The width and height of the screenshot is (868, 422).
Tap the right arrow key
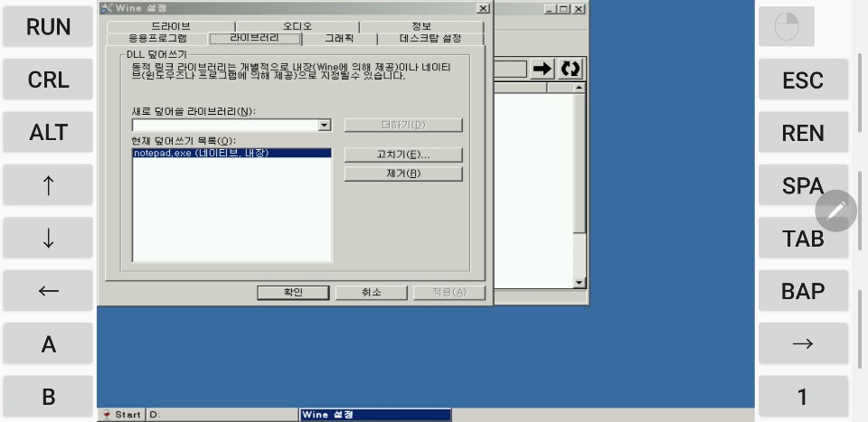[x=803, y=342]
